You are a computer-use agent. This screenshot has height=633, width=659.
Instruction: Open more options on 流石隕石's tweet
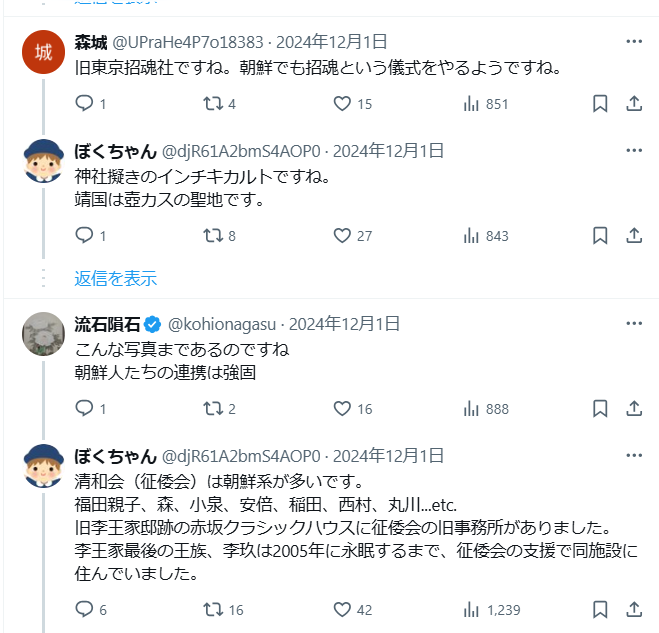[x=634, y=324]
